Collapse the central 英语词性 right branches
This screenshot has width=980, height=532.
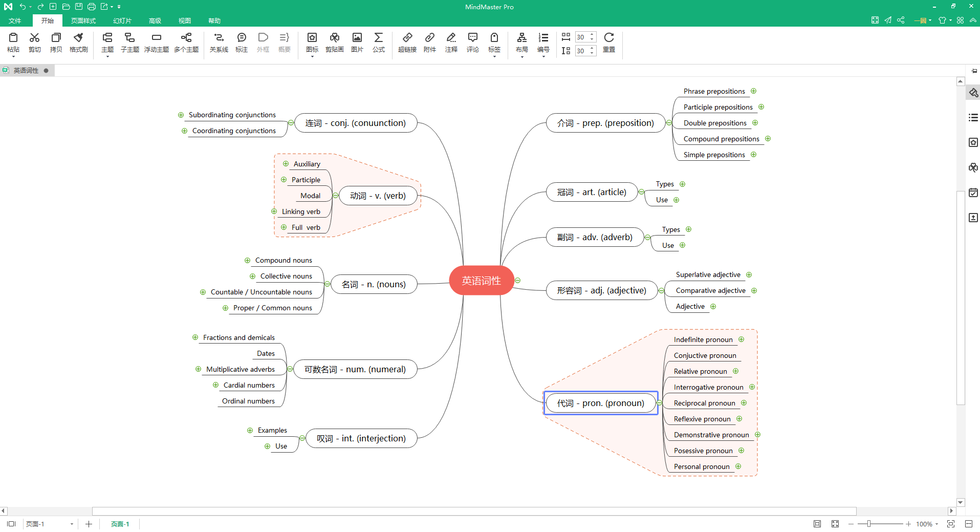pyautogui.click(x=518, y=281)
